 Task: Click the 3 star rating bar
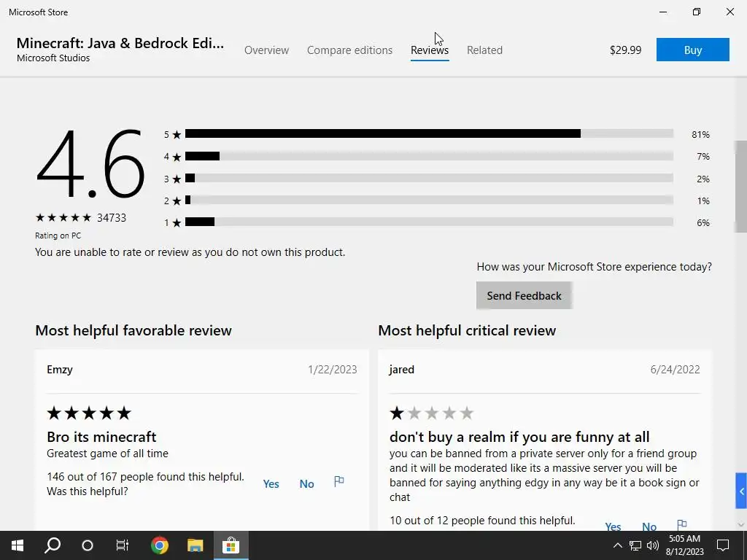pos(429,179)
